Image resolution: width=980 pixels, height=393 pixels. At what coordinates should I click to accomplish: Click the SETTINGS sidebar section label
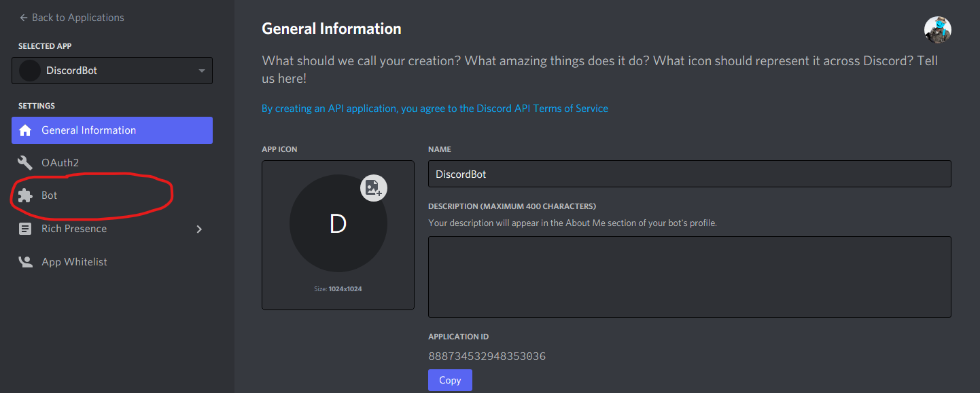point(37,106)
